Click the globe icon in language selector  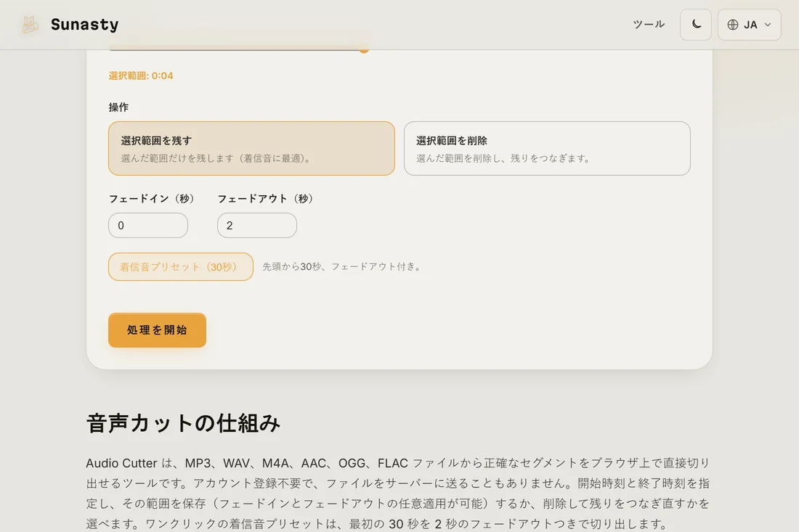tap(733, 25)
